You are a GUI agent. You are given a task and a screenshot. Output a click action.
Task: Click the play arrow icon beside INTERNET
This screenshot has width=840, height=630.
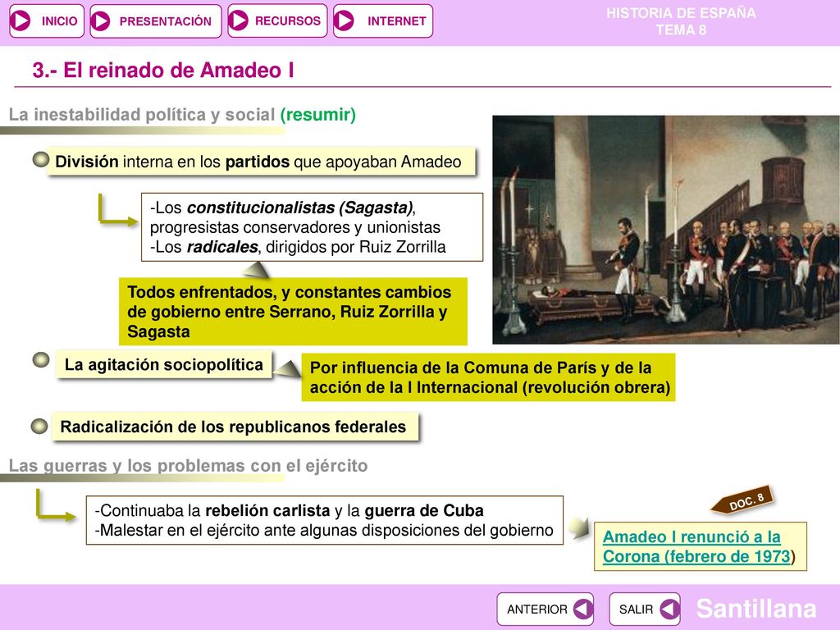(x=345, y=21)
